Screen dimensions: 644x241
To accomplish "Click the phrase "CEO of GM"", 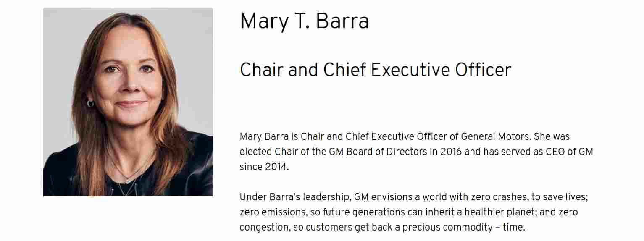I will click(569, 152).
